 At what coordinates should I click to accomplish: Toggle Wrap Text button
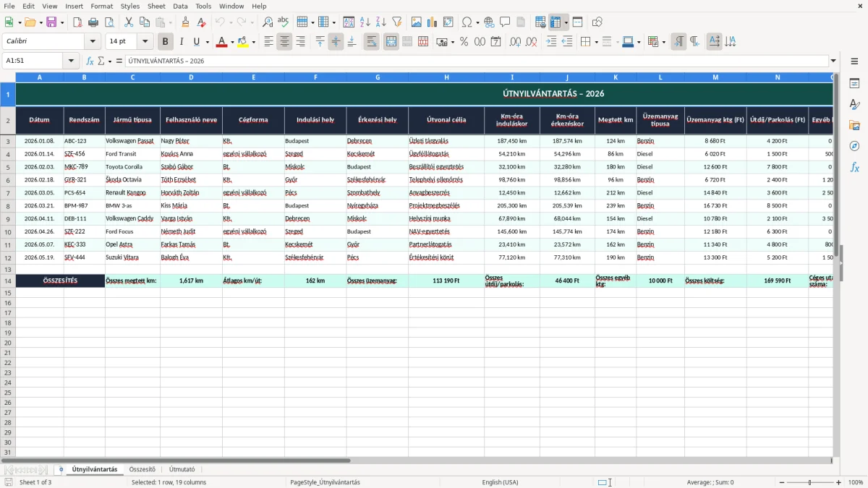[371, 42]
